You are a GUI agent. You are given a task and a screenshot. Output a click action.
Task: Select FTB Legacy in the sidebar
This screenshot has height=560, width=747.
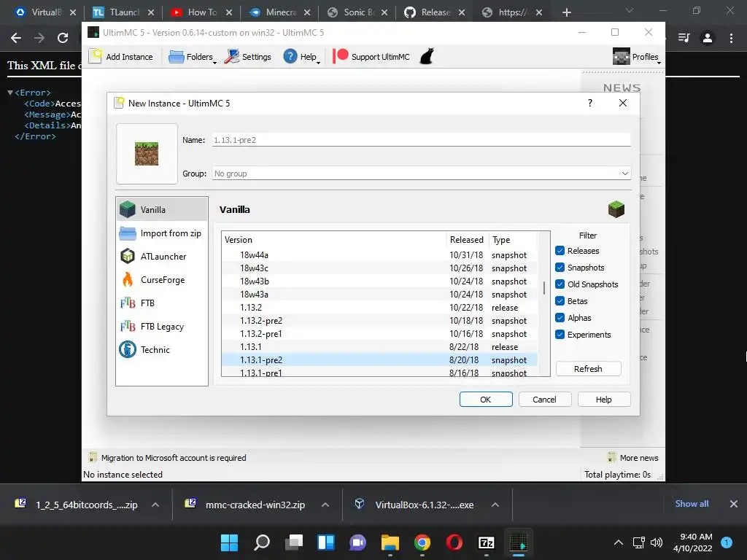(x=162, y=326)
